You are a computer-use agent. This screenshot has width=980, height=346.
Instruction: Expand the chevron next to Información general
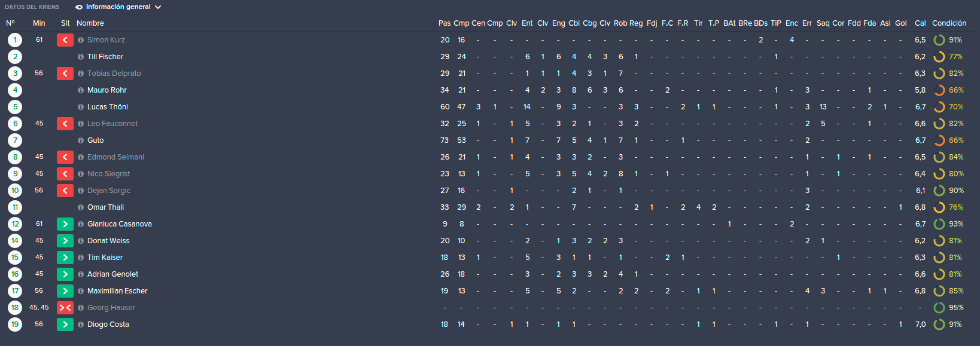[158, 7]
